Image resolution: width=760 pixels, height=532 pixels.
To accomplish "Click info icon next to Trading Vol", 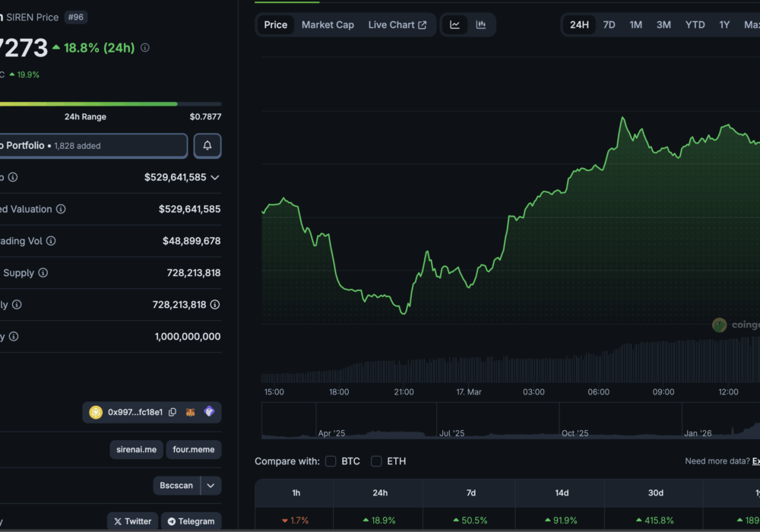I will pos(51,241).
